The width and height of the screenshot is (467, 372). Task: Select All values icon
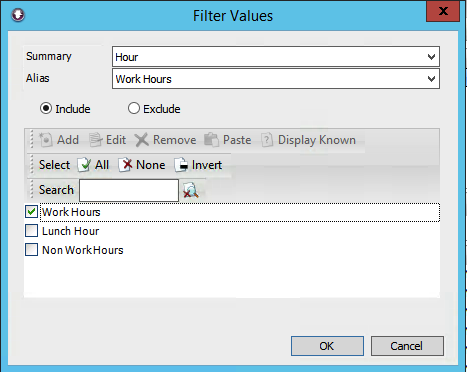pyautogui.click(x=84, y=165)
